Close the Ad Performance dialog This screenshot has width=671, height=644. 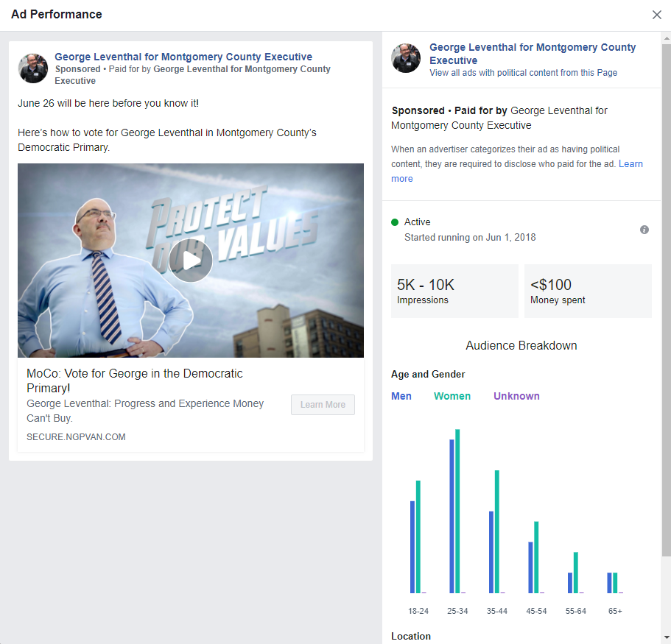(x=657, y=15)
